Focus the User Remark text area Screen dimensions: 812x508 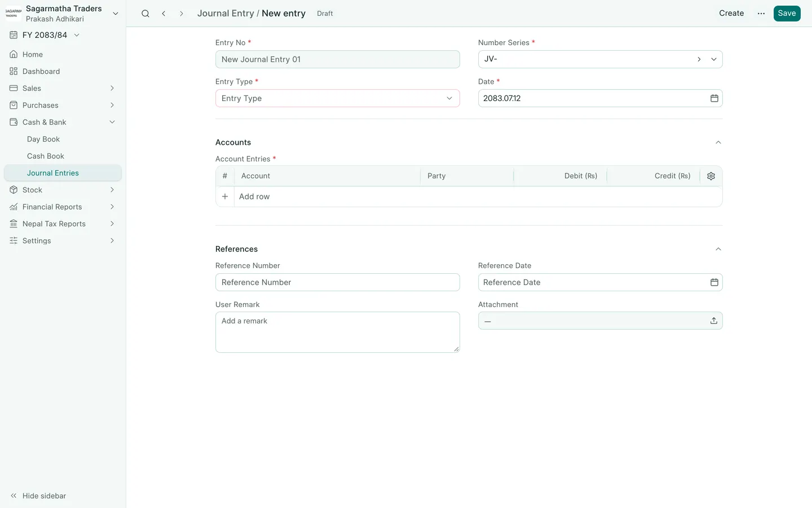pyautogui.click(x=337, y=332)
